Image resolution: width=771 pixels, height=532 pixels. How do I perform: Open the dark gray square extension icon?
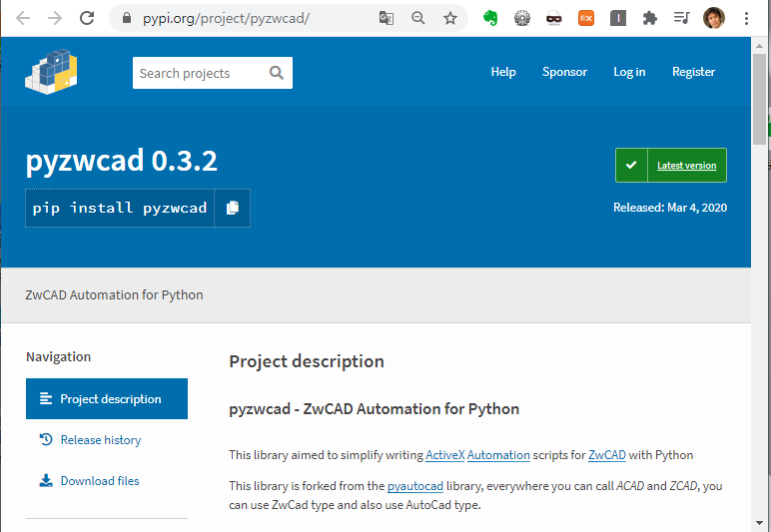[x=618, y=19]
